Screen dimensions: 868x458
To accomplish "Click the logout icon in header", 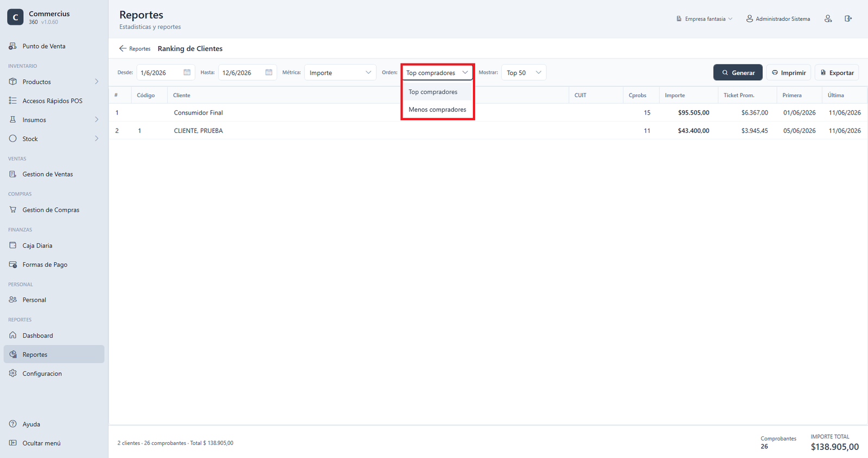I will (848, 18).
